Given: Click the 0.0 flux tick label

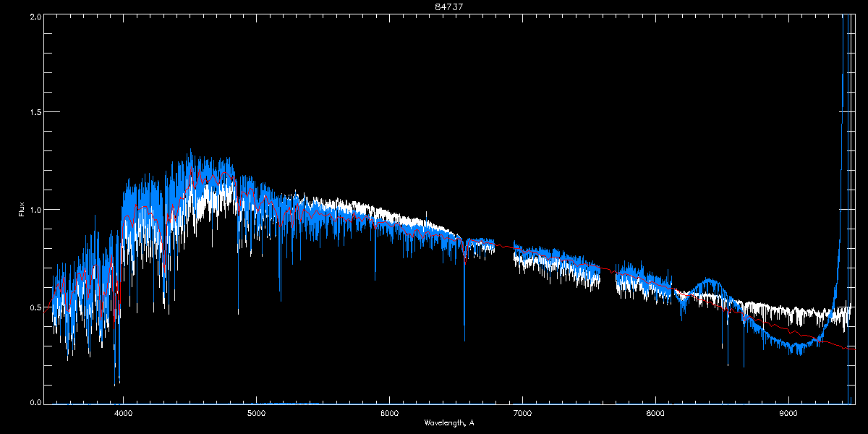Looking at the screenshot, I should (x=34, y=401).
